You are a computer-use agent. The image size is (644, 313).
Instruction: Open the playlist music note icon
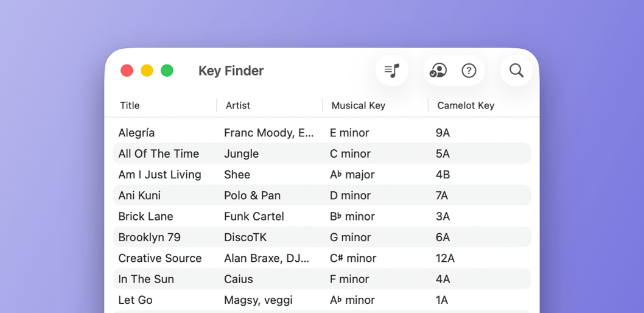[392, 71]
